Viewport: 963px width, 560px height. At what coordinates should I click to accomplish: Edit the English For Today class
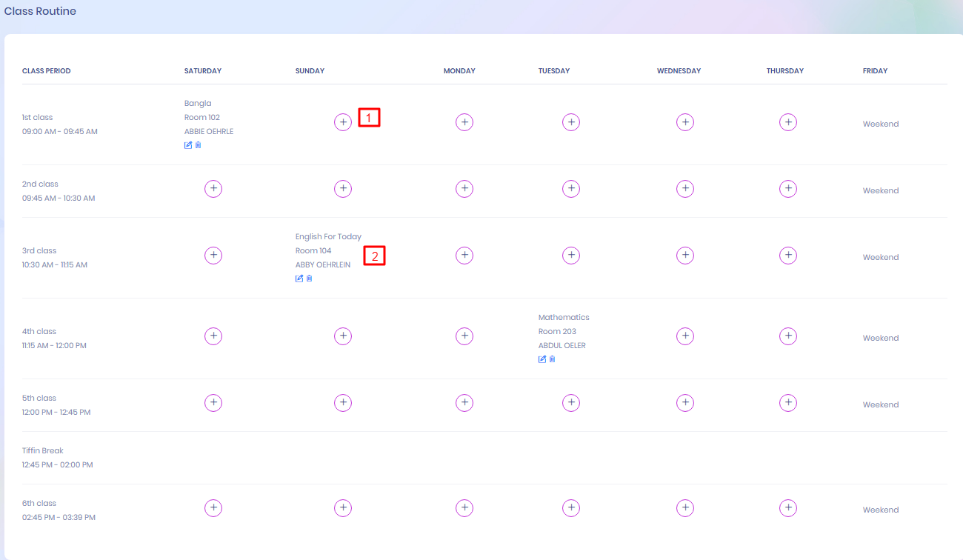[x=299, y=279]
